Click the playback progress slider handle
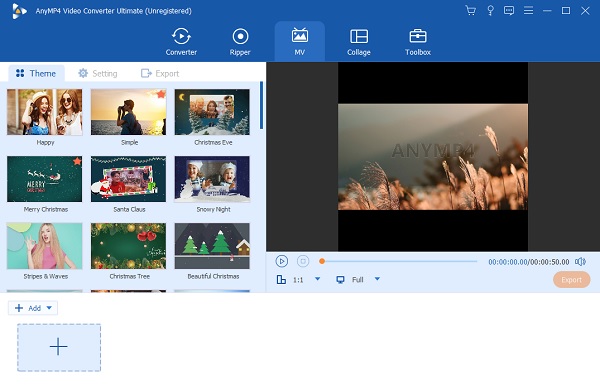The width and height of the screenshot is (600, 390). (322, 261)
